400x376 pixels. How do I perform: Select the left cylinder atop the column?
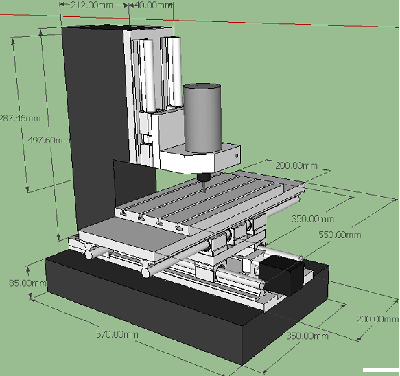coord(144,74)
